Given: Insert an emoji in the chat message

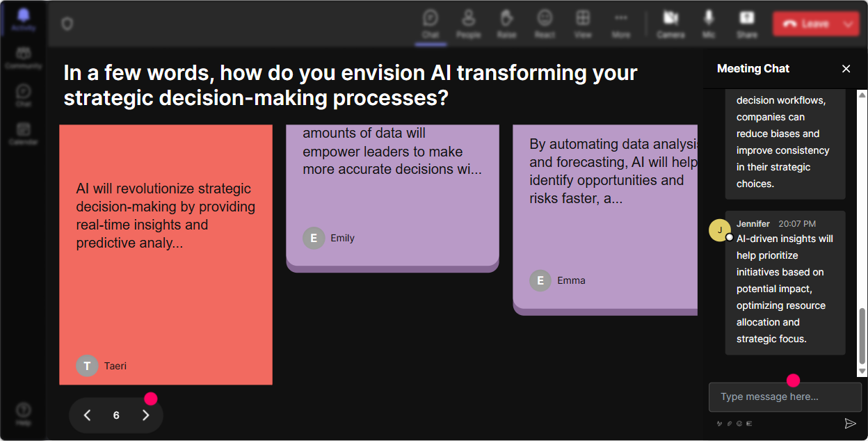Looking at the screenshot, I should [739, 423].
